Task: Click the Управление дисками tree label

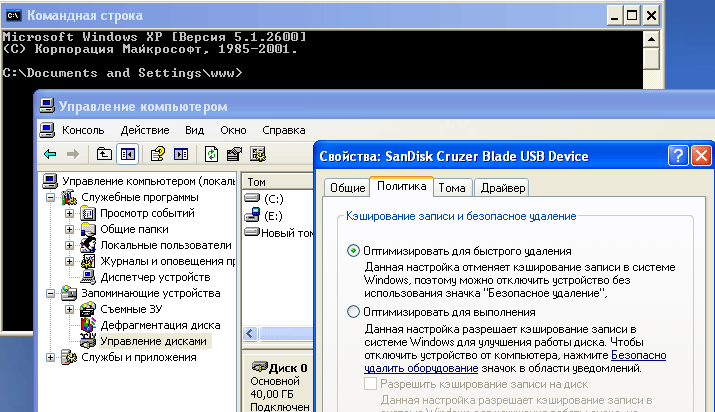Action: tap(153, 341)
